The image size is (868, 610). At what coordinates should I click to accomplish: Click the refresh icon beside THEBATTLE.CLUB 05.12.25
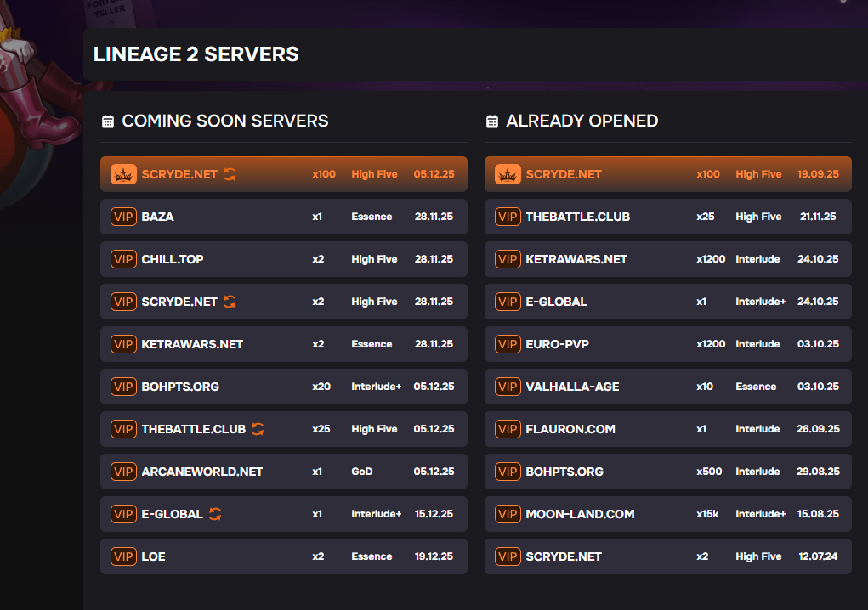[x=258, y=428]
